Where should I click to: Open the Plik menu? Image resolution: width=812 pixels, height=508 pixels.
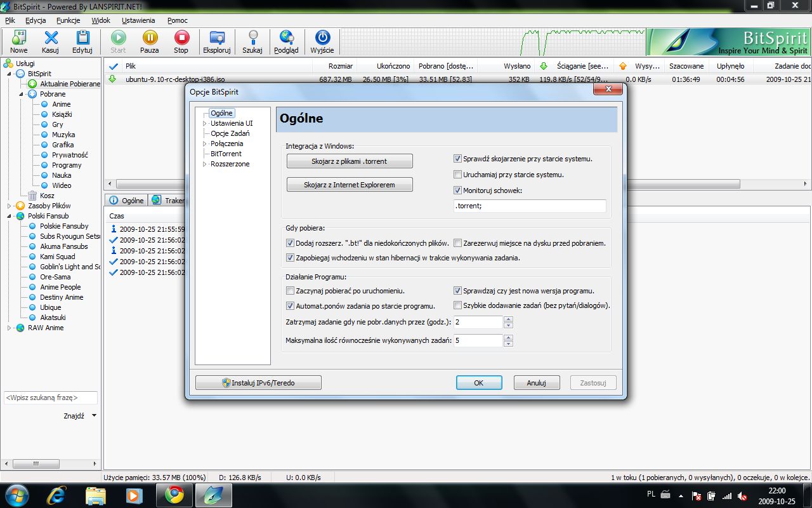point(10,20)
